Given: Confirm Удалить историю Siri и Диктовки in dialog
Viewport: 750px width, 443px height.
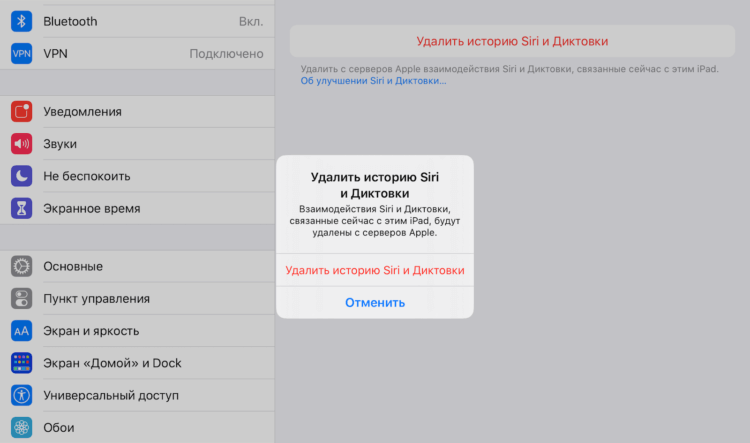Looking at the screenshot, I should (375, 270).
